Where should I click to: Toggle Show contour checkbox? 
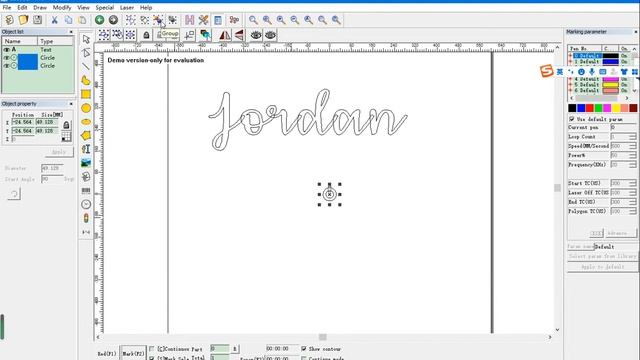point(304,349)
